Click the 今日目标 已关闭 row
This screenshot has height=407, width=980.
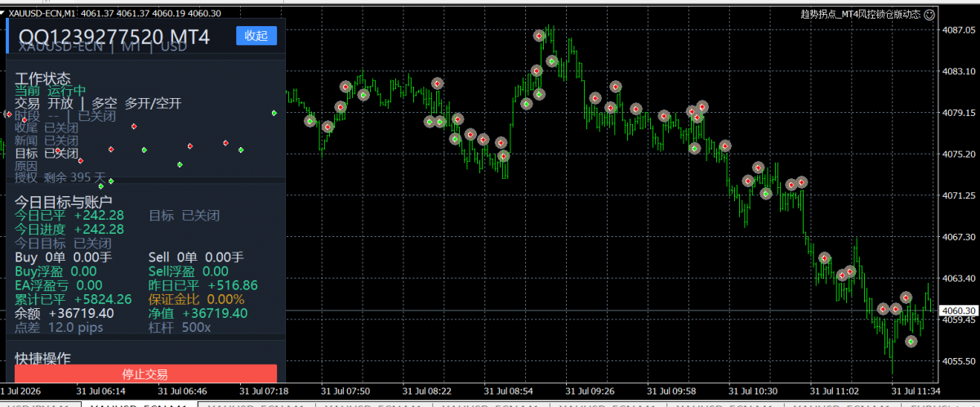coord(63,244)
